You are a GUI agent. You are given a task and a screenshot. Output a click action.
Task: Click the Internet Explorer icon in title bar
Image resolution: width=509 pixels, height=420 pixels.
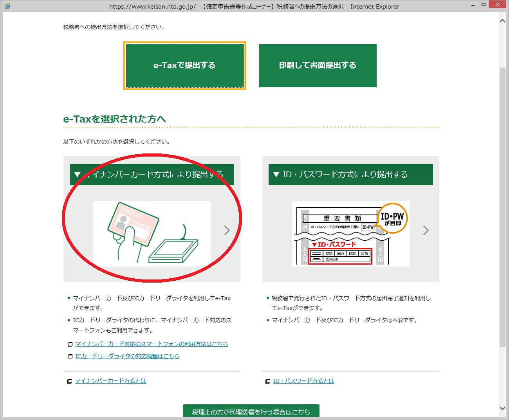[x=7, y=6]
